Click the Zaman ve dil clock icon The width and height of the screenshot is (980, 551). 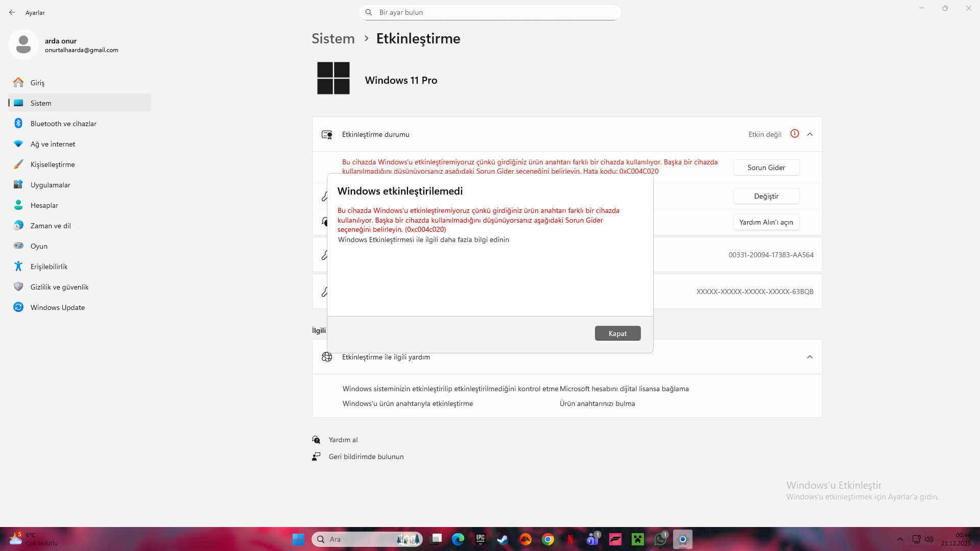coord(18,225)
